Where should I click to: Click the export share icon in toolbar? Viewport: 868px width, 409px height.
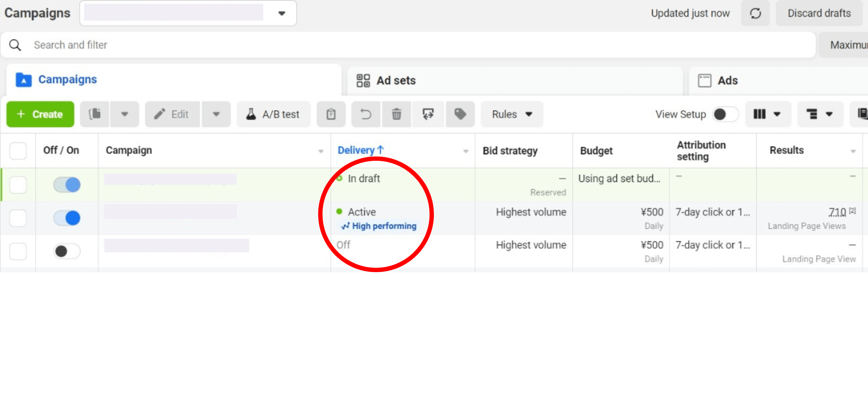coord(428,114)
